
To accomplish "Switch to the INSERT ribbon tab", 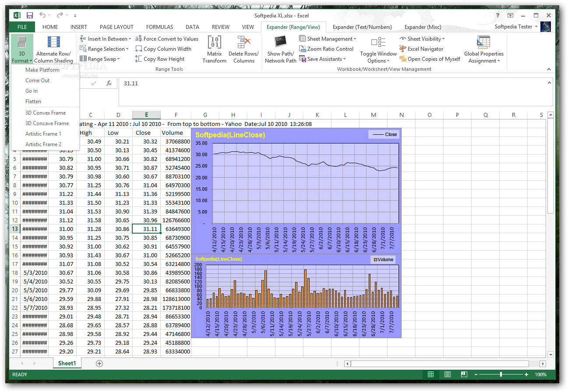I will pyautogui.click(x=79, y=27).
